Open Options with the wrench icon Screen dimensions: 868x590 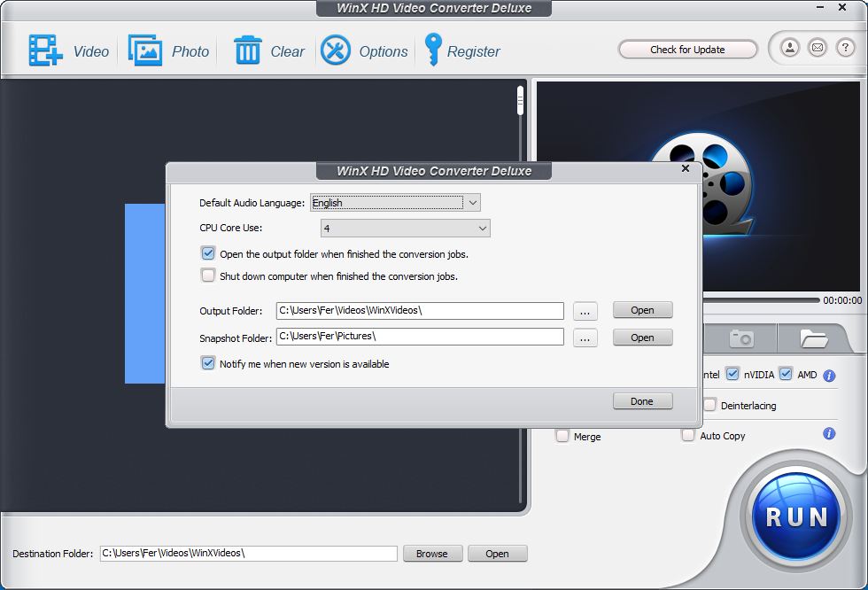coord(336,50)
